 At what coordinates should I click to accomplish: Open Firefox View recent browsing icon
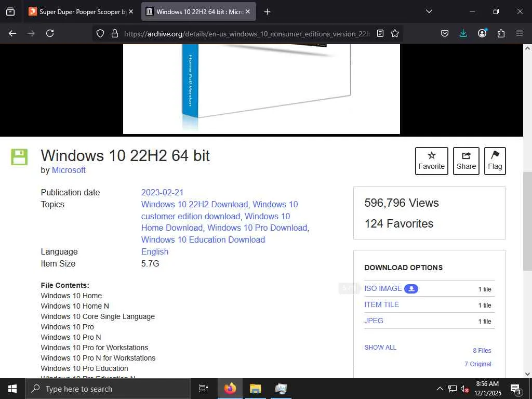(10, 11)
